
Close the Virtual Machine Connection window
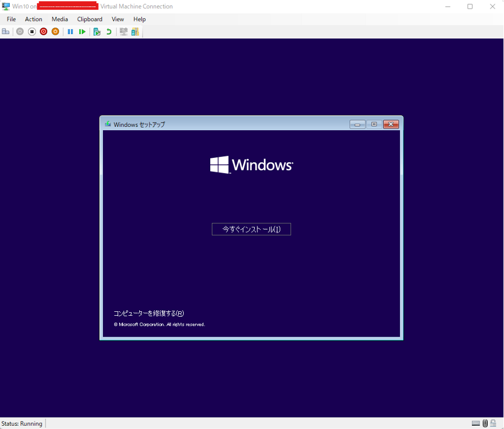click(493, 7)
